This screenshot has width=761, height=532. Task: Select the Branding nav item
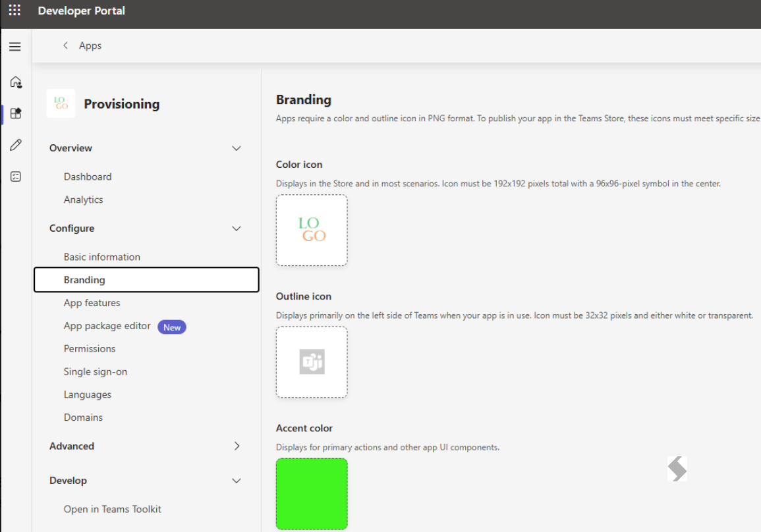coord(146,280)
